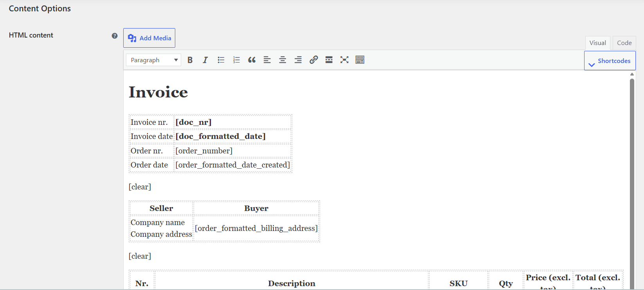Screen dimensions: 644x290
Task: Insert or edit a link
Action: (x=313, y=60)
